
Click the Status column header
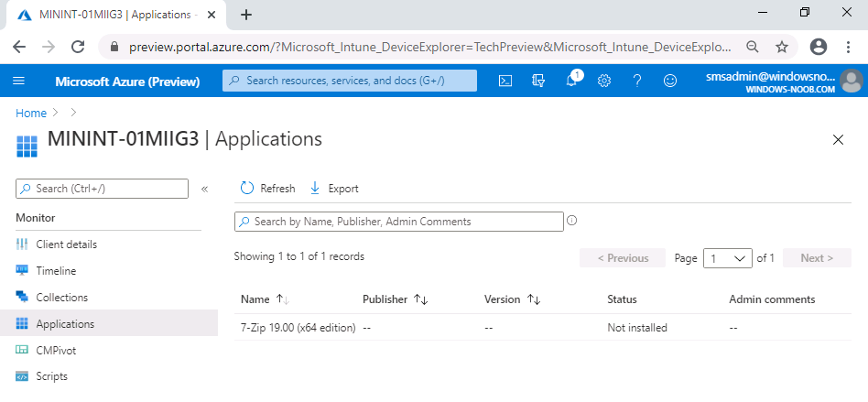[x=623, y=299]
